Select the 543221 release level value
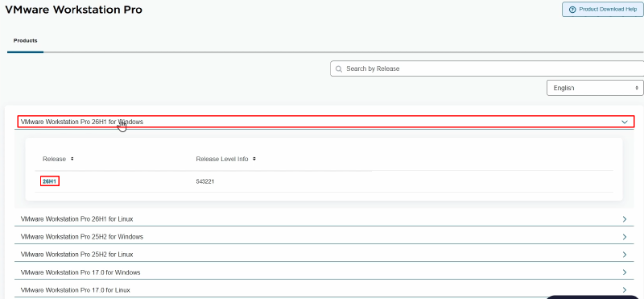Viewport: 644px width, 299px height. coord(205,181)
